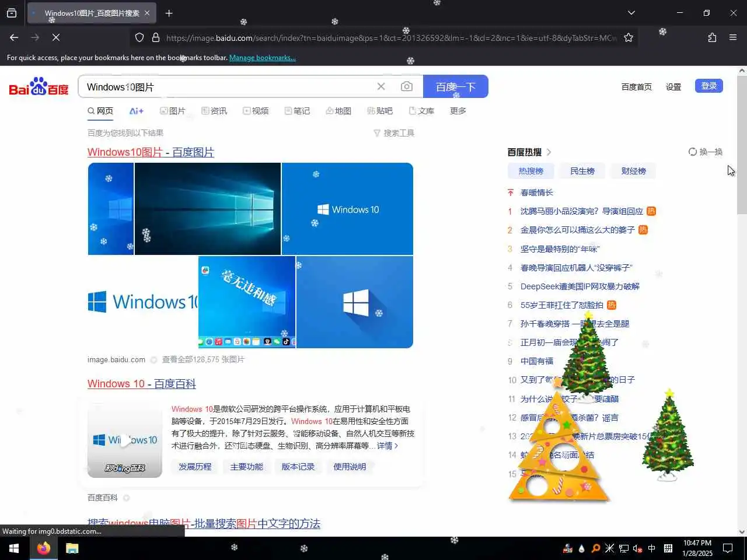This screenshot has width=747, height=560.
Task: Open hot search 沈腾马丽小品没演完
Action: (581, 211)
